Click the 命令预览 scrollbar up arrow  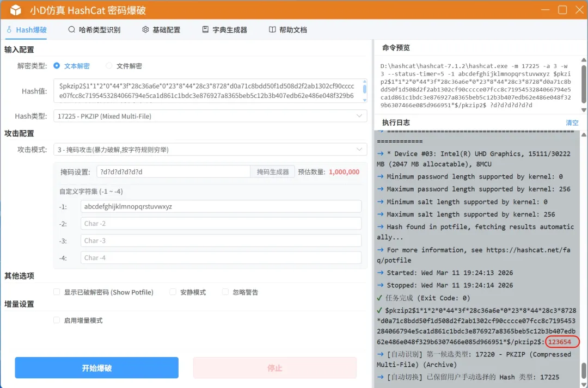coord(584,60)
